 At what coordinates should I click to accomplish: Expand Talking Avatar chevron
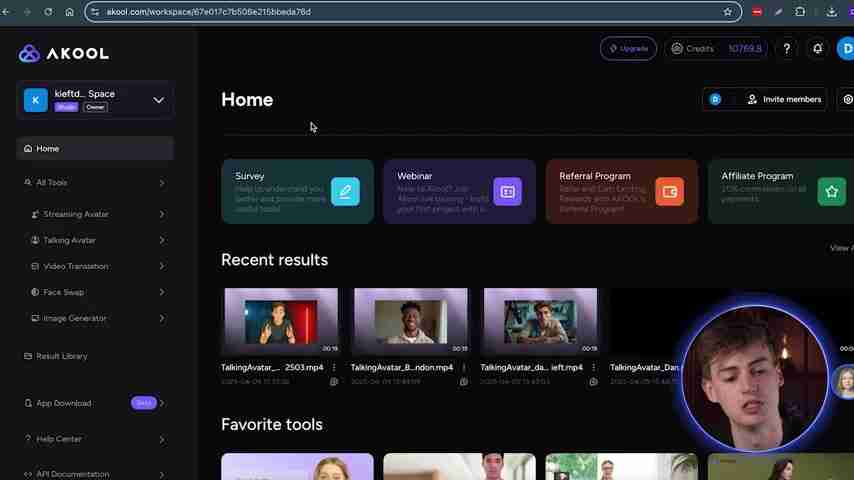pyautogui.click(x=162, y=240)
